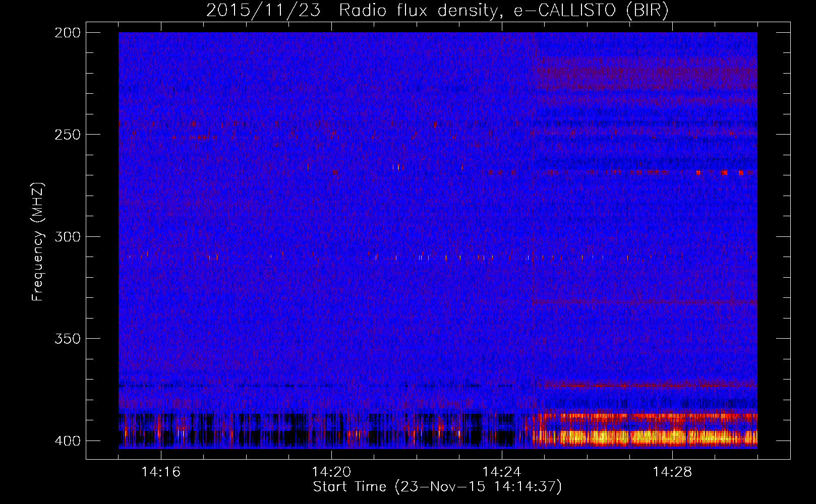Click the 'Start Time (23-Nov-15 14:14:37)' label
The image size is (816, 504).
point(437,487)
